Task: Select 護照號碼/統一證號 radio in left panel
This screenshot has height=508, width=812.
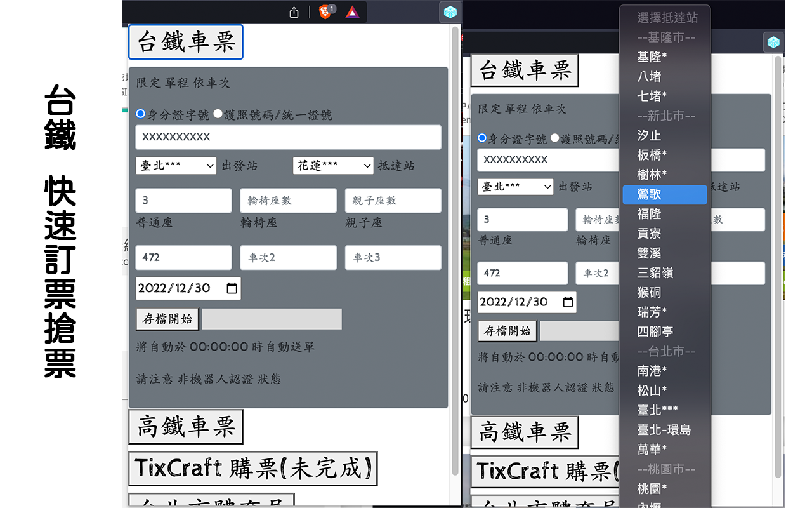Action: click(x=218, y=114)
